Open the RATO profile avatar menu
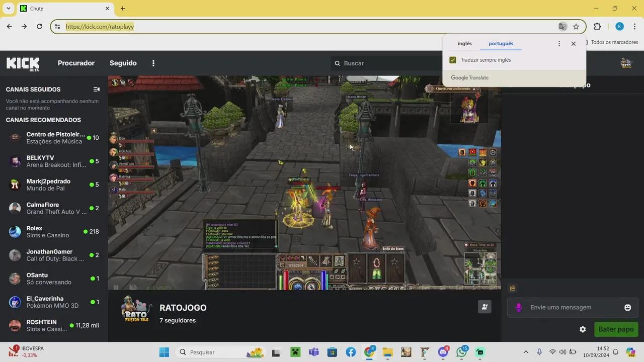The image size is (644, 362). [x=626, y=63]
